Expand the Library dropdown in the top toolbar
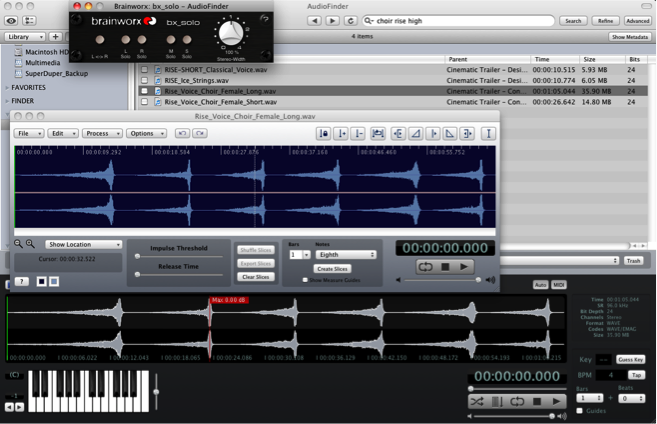Screen dimensions: 657x424 coord(25,36)
